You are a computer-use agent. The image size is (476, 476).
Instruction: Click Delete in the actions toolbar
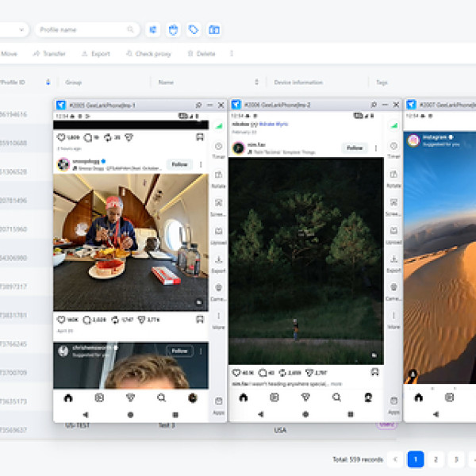click(x=202, y=54)
